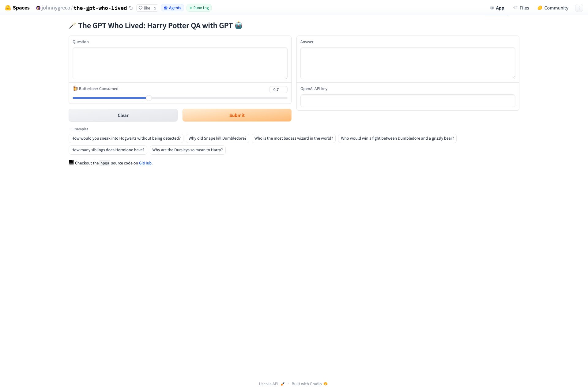Select the App tab
Image resolution: width=588 pixels, height=392 pixels.
click(x=497, y=8)
